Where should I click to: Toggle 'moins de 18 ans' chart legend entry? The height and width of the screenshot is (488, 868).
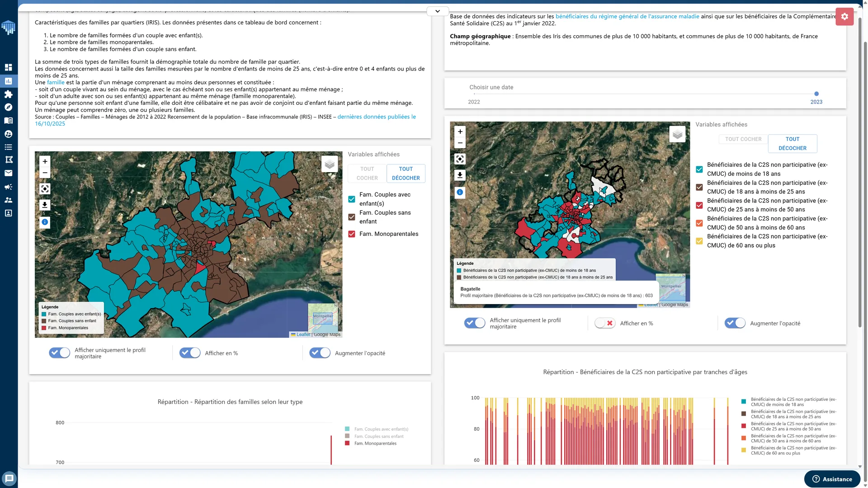click(789, 402)
